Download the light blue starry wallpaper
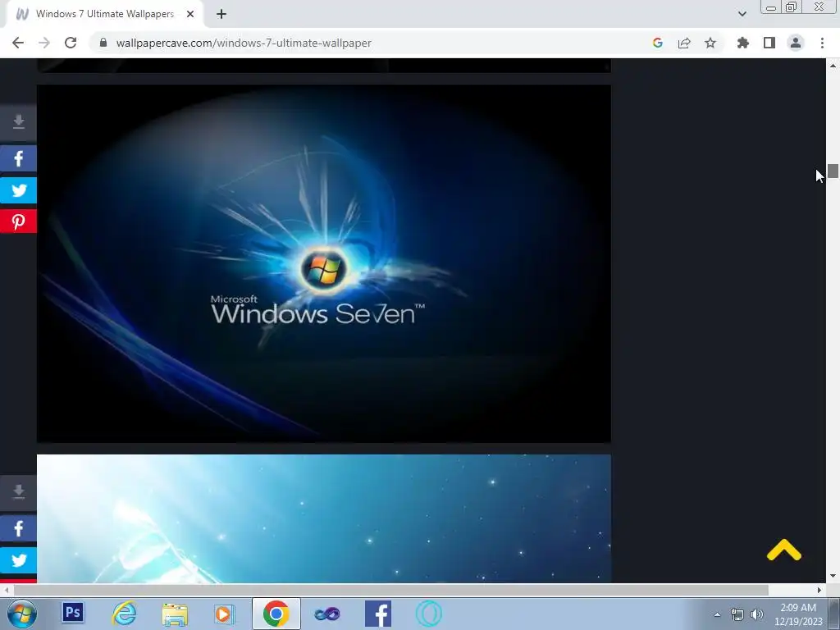This screenshot has width=840, height=630. pos(18,491)
